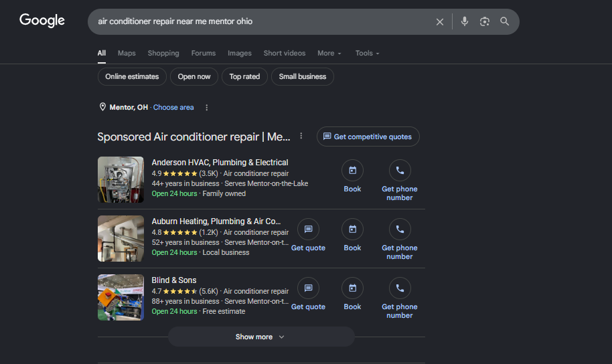Click Blind & Sons "Get quote" label
Screen dimensions: 612x364
308,306
